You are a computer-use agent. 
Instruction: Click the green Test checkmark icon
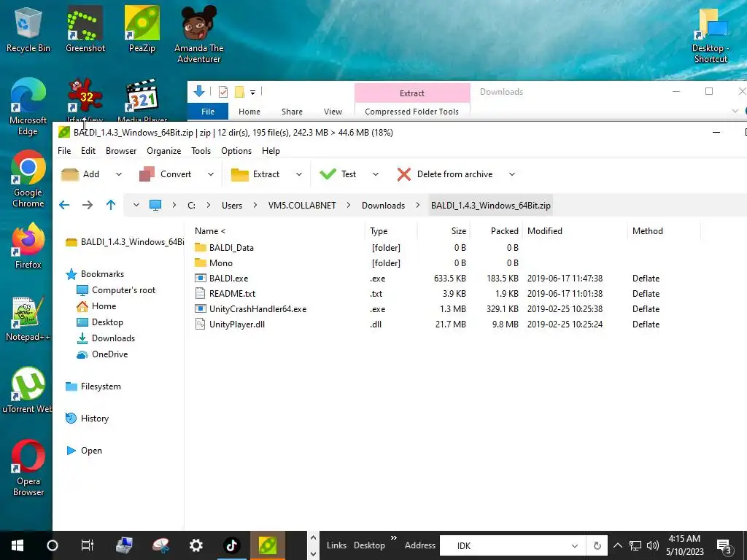[328, 174]
